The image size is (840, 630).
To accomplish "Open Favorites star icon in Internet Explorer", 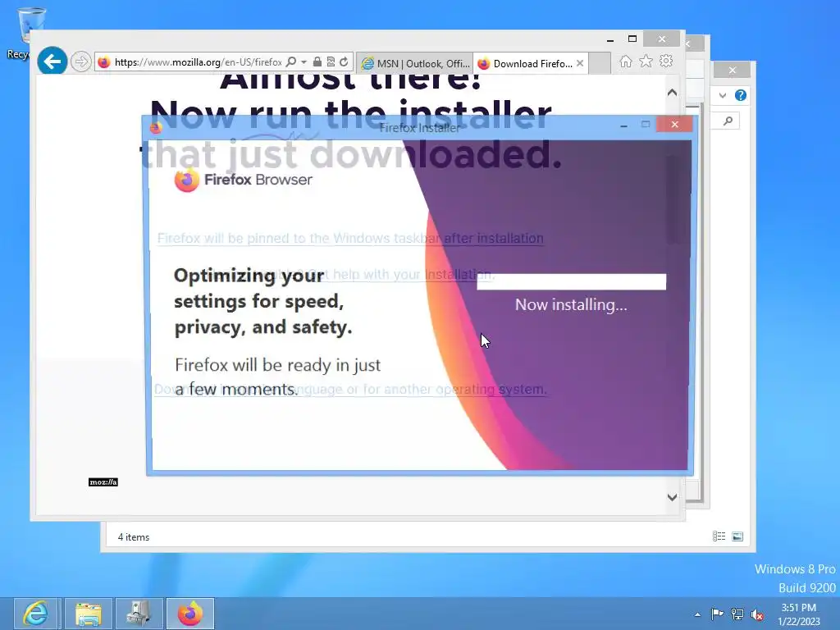I will (646, 61).
